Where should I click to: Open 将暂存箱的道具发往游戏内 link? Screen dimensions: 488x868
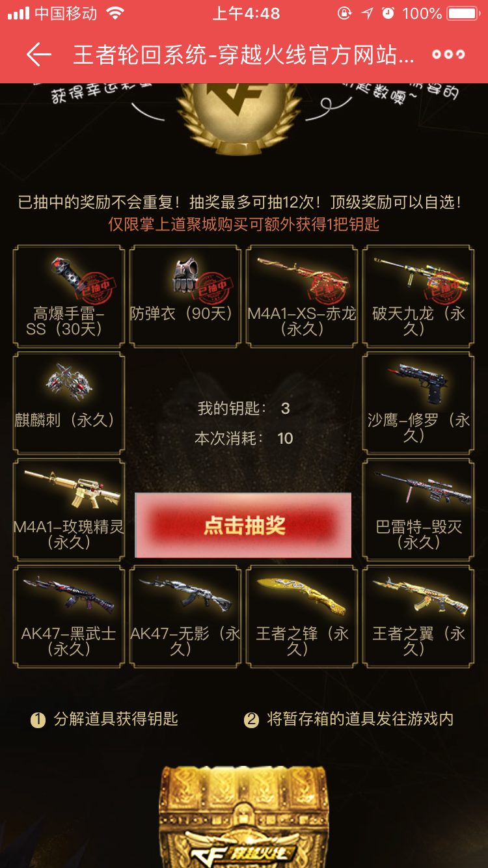point(349,719)
